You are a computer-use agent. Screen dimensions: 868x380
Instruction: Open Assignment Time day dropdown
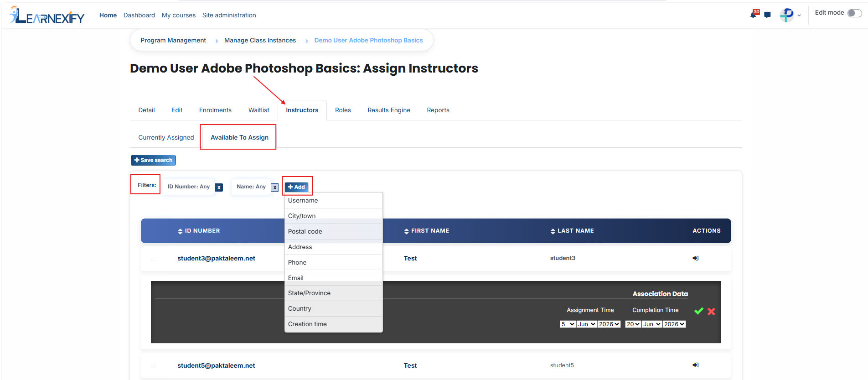[x=568, y=324]
